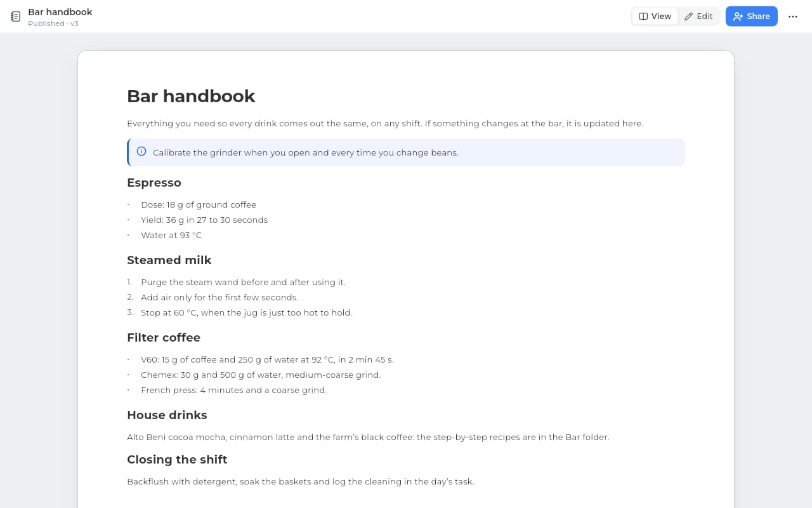The image size is (812, 508).
Task: Click the 'Published · v3' version label
Action: 53,23
